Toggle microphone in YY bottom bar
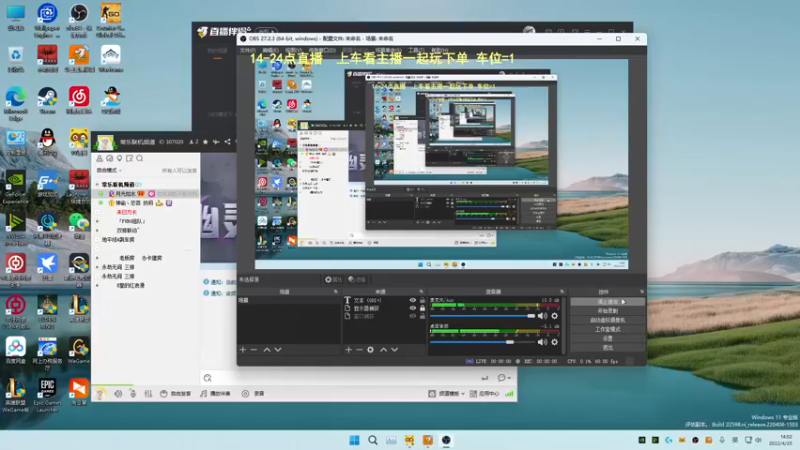The image size is (800, 450). (x=133, y=393)
